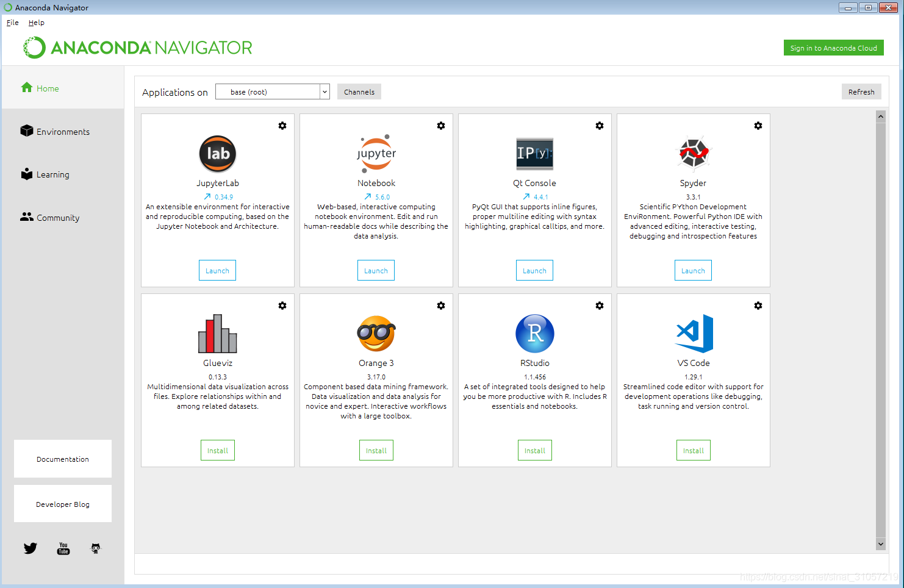
Task: Open Anaconda YouTube channel icon
Action: click(63, 548)
